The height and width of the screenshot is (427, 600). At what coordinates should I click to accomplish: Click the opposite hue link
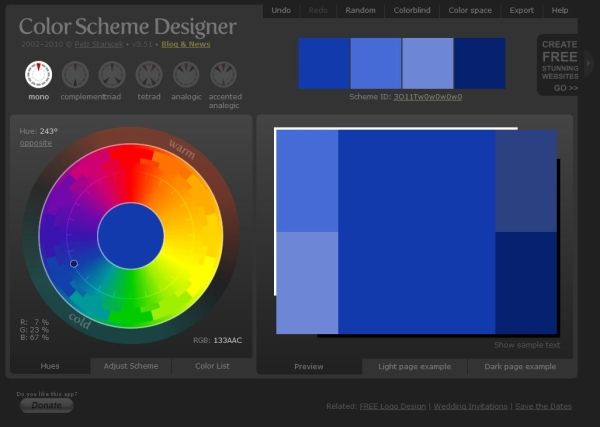(36, 143)
